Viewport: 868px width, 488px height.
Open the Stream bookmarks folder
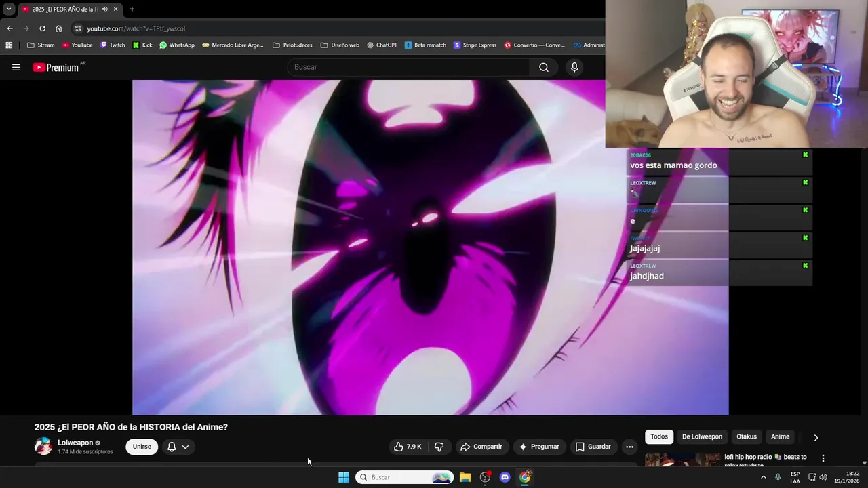pyautogui.click(x=41, y=45)
